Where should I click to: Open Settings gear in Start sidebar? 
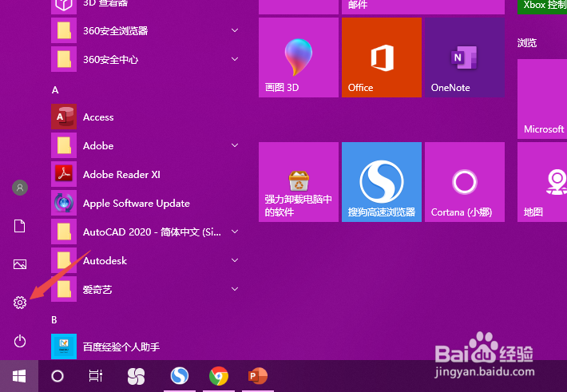(20, 303)
